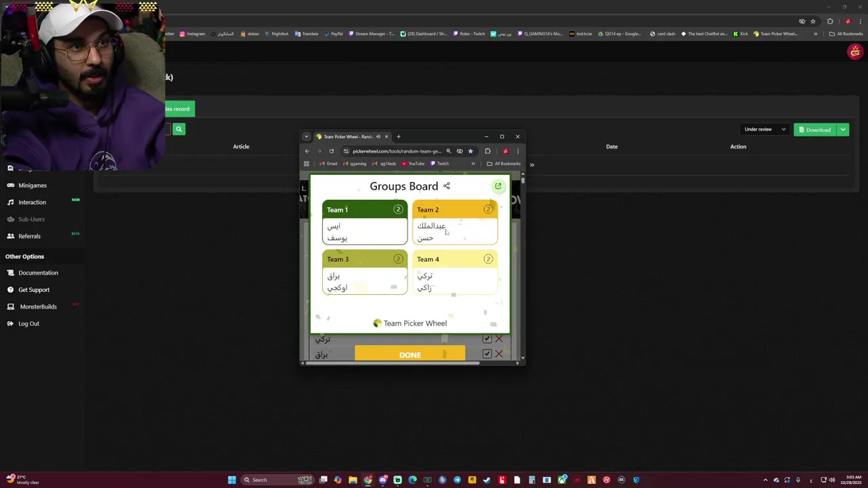The height and width of the screenshot is (488, 868).
Task: Click the yellow DONE button
Action: click(410, 354)
